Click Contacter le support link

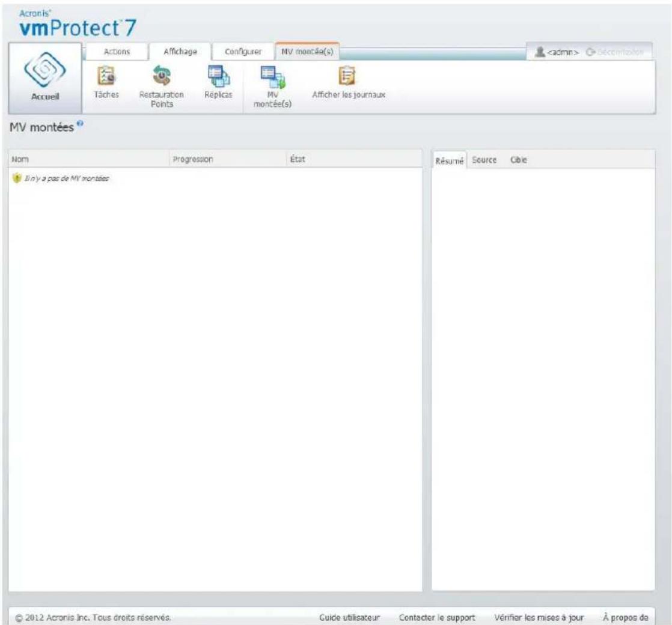click(x=437, y=617)
